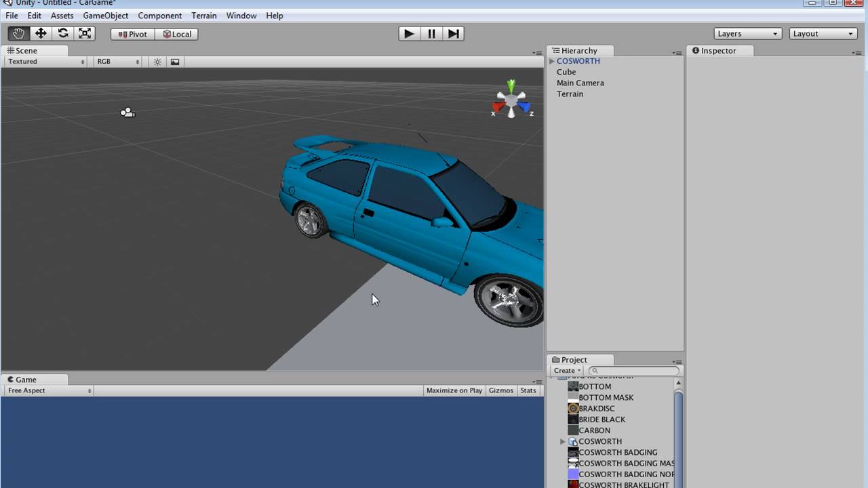This screenshot has width=868, height=488.
Task: Select the Move transform tool
Action: (41, 34)
